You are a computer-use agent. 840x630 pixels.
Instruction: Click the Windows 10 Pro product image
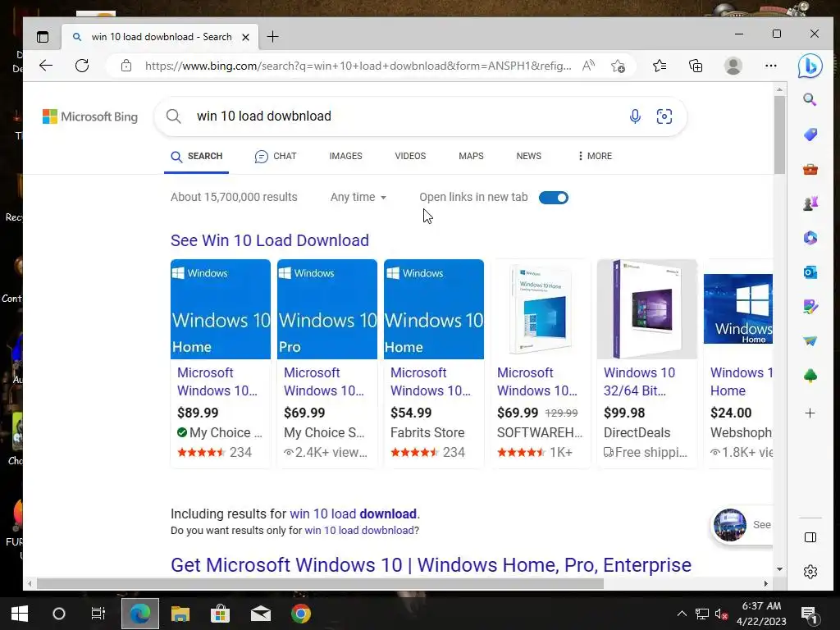[x=326, y=309]
